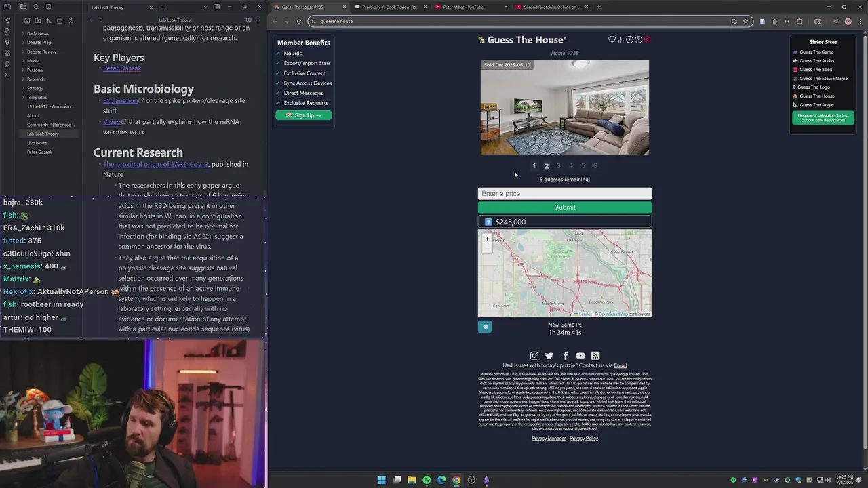The width and height of the screenshot is (868, 488).
Task: Open the info circle icon on Guess The House
Action: point(629,39)
